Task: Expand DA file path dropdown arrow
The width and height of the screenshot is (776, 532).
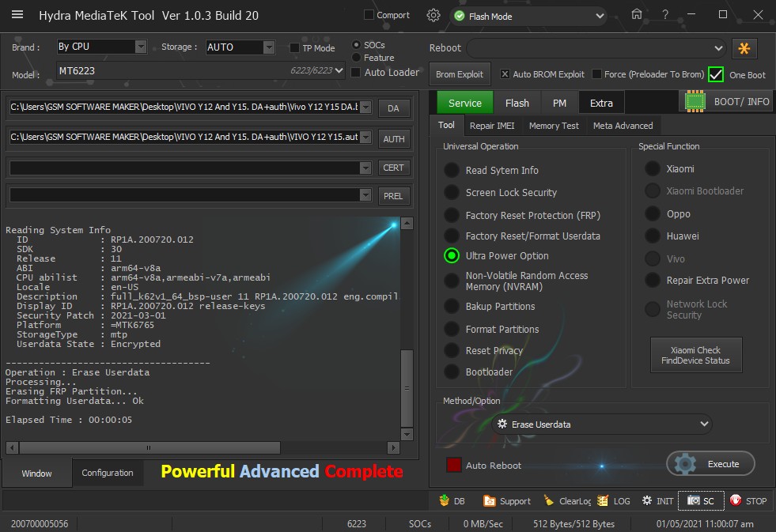Action: [365, 108]
